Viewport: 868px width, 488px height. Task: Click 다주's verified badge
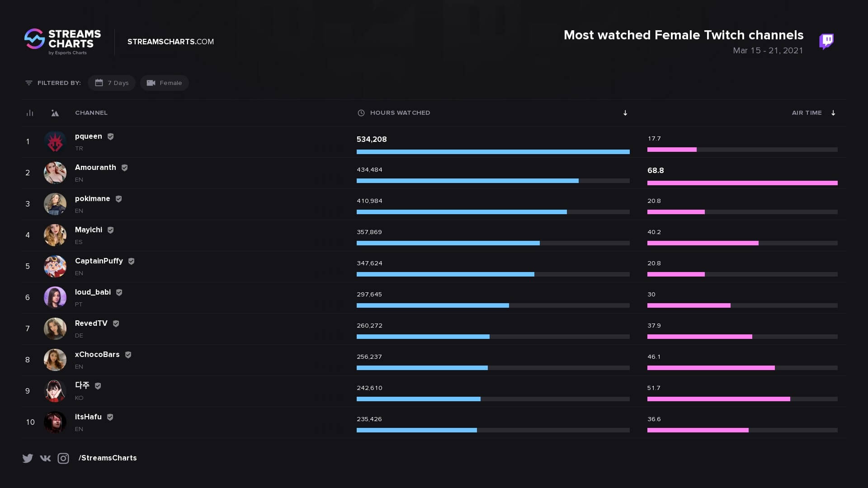[x=98, y=386]
